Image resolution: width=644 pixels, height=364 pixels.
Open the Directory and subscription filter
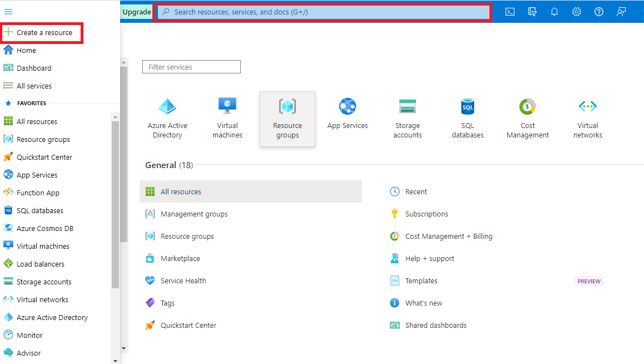(x=532, y=11)
